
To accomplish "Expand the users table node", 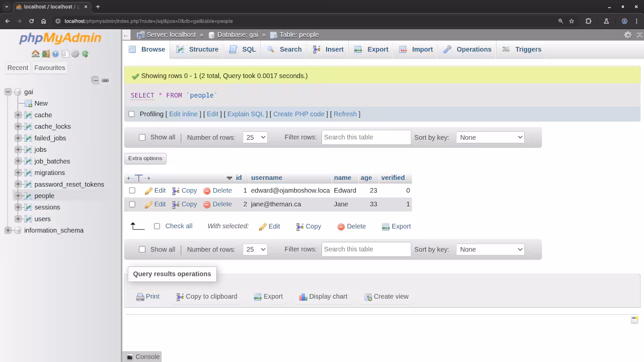I will coord(18,219).
